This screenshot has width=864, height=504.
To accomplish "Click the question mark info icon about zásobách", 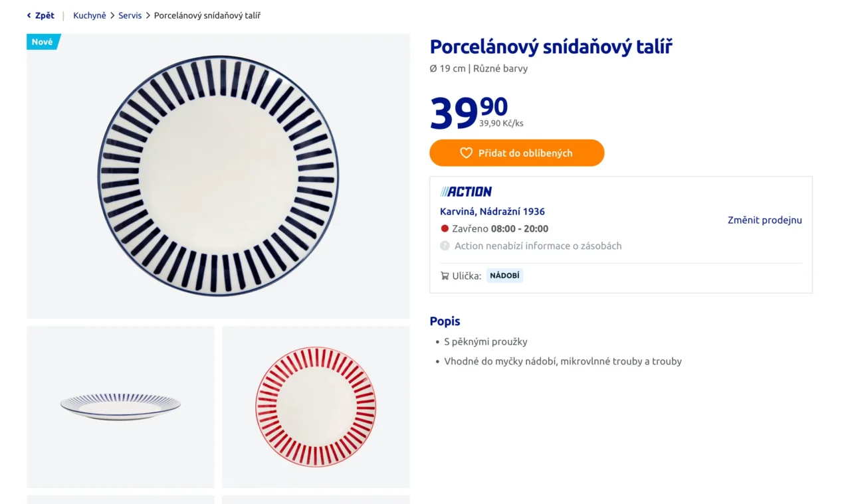I will (444, 246).
